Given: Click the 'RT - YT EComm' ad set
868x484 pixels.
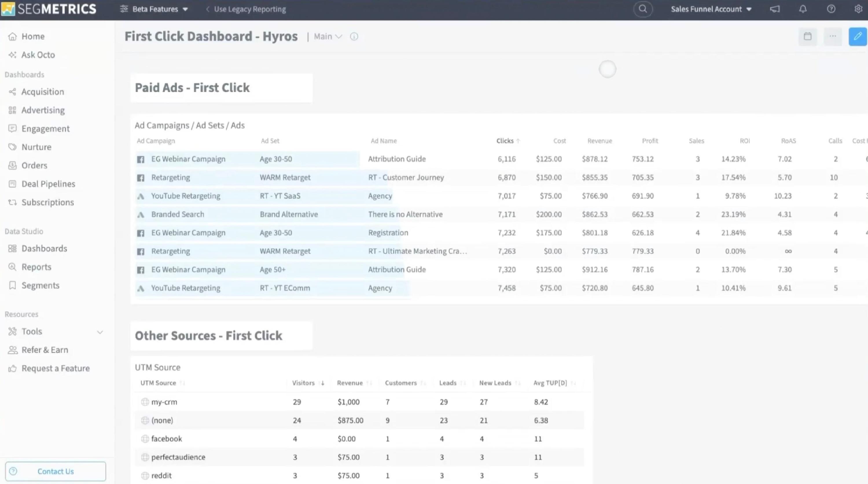Looking at the screenshot, I should click(285, 288).
